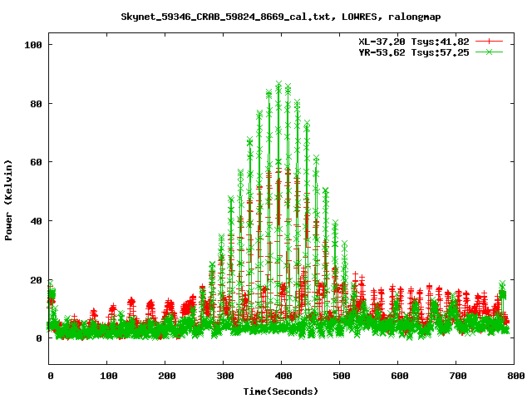Viewport: 532px width, 399px height.
Task: Click y-axis tick label 20
Action: click(x=37, y=280)
